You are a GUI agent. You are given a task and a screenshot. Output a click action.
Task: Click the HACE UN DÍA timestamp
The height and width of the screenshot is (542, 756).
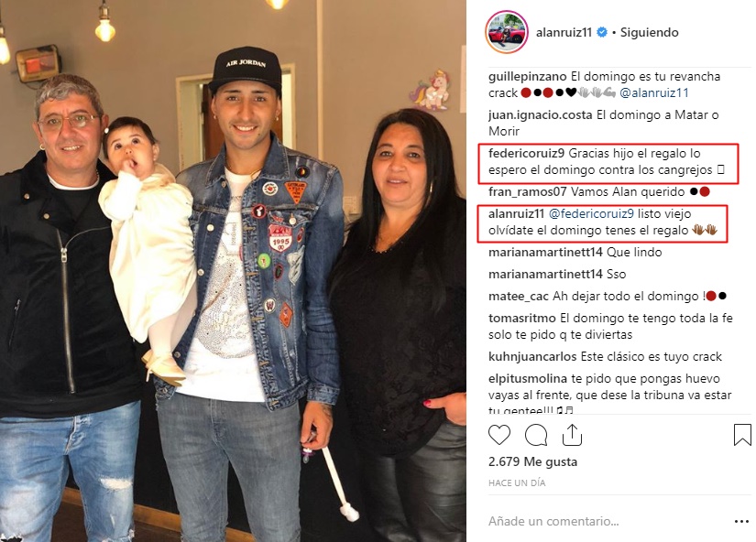pyautogui.click(x=517, y=482)
